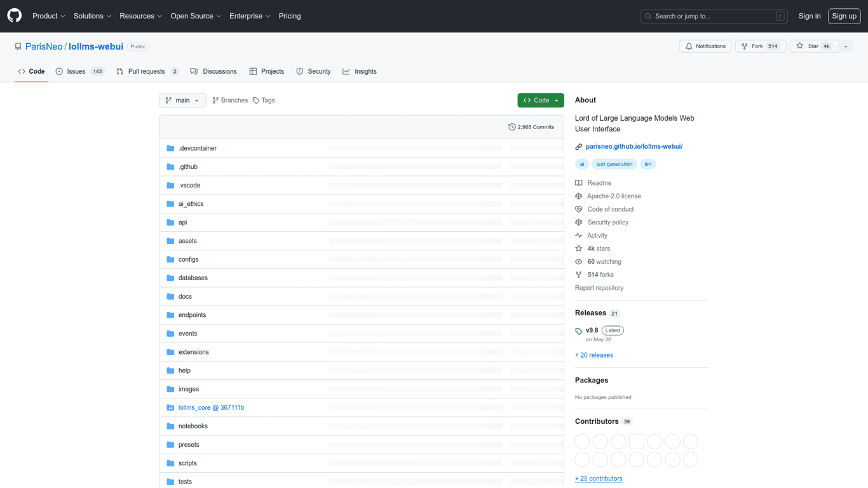Open the commits history clock icon
Image resolution: width=868 pixels, height=488 pixels.
point(512,127)
